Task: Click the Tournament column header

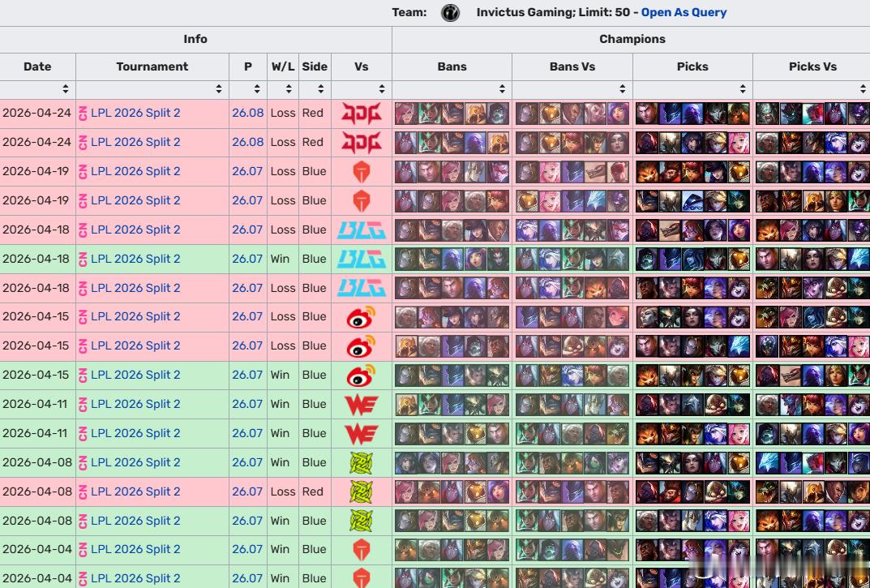Action: [x=152, y=67]
